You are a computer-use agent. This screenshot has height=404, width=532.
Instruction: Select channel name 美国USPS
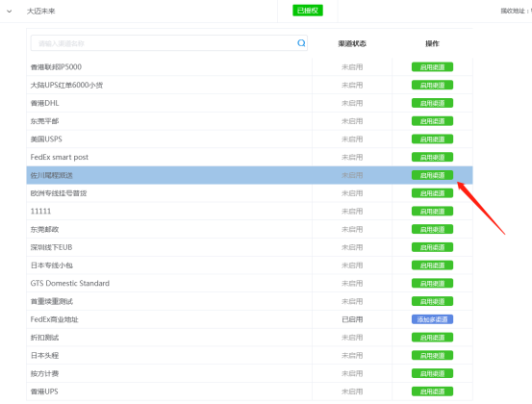tap(46, 139)
